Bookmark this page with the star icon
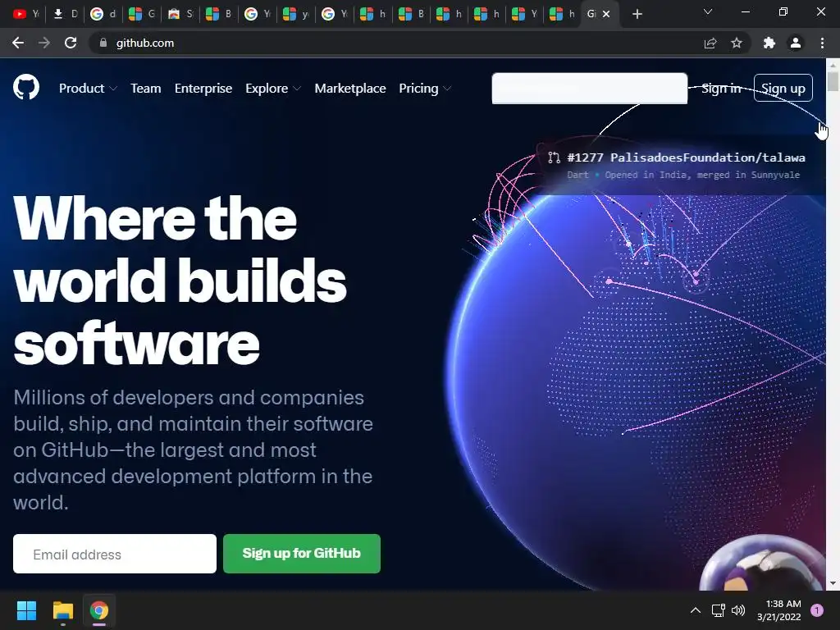 [x=737, y=43]
